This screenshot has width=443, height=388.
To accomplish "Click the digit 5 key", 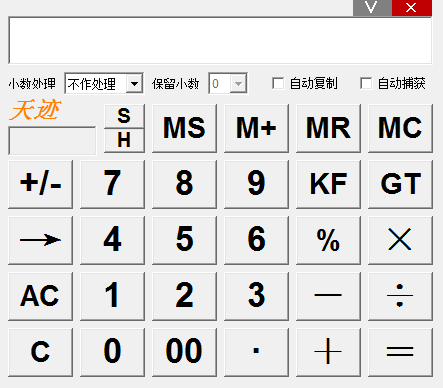I will (184, 240).
